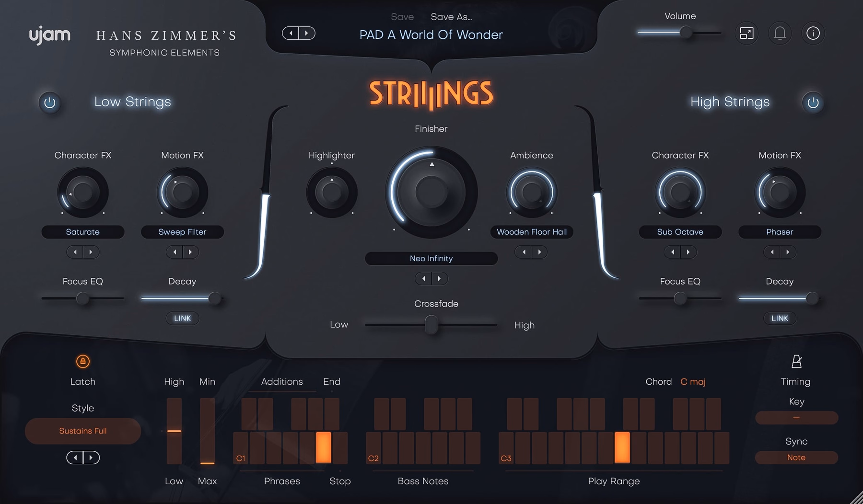The height and width of the screenshot is (504, 863).
Task: Click the Low Strings Focus EQ slider handle
Action: point(83,298)
